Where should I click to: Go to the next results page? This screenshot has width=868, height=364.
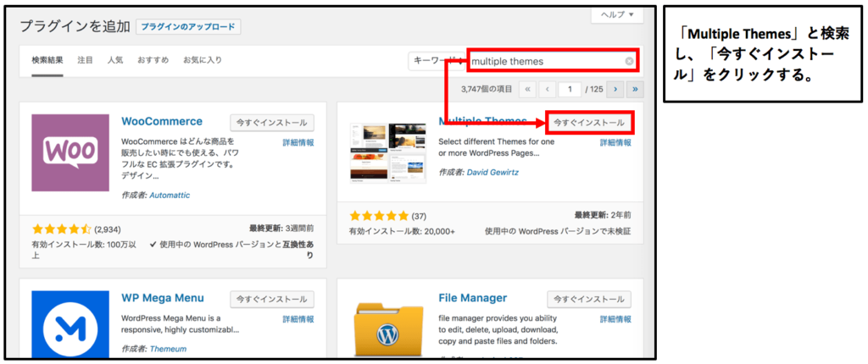tap(615, 89)
